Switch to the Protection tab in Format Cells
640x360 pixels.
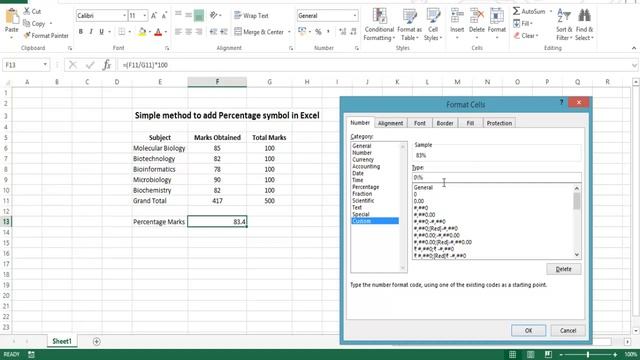tap(499, 123)
